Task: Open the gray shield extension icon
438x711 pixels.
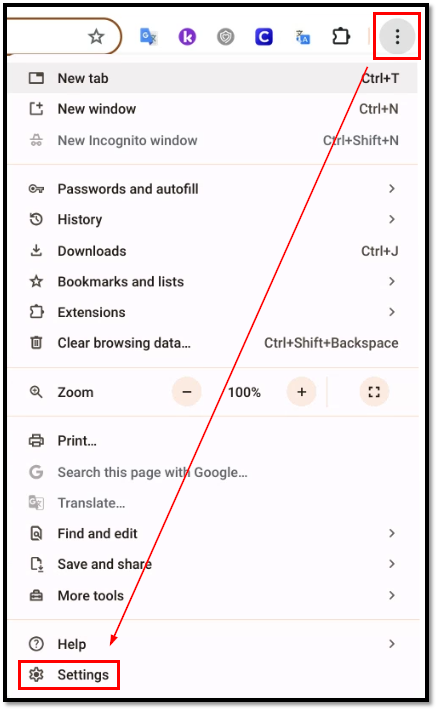Action: tap(225, 37)
